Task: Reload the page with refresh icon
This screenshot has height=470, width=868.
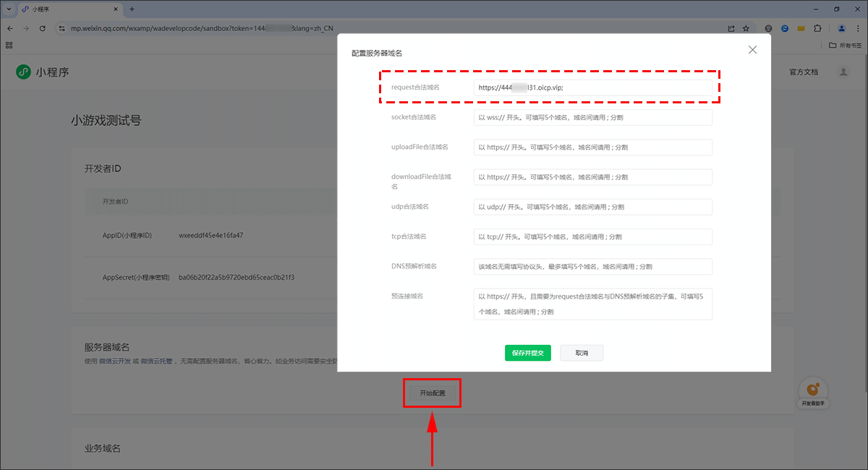Action: (43, 28)
